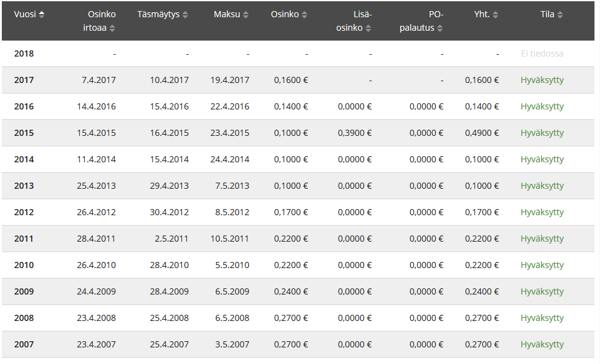
Task: Sort by Lisäosinko using its arrow icon
Action: point(368,28)
